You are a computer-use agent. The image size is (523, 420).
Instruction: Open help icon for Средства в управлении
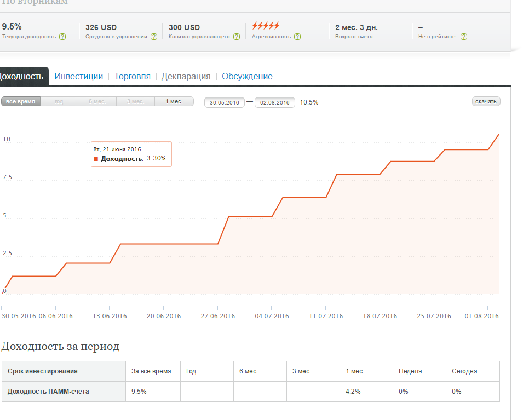pos(154,37)
